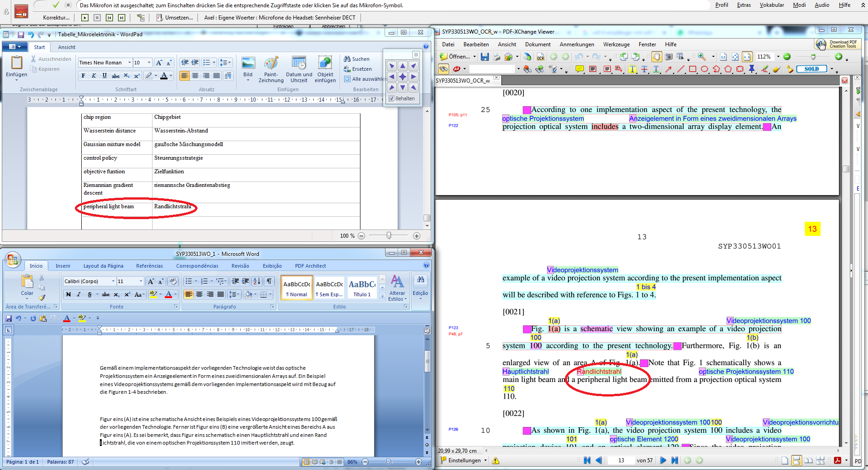Click the WordPad zoom slider handle
The height and width of the screenshot is (470, 868).
pyautogui.click(x=389, y=235)
